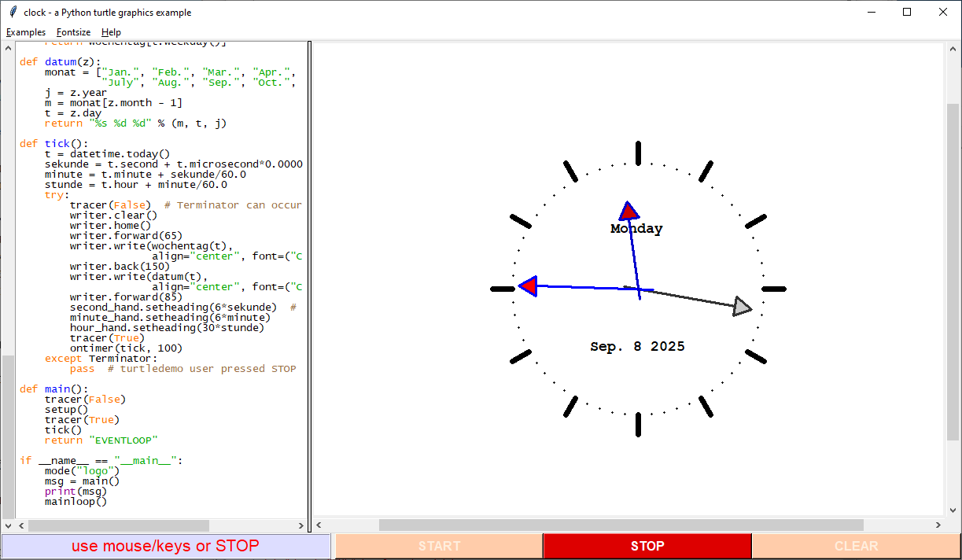Maximize the turtle demo window
This screenshot has width=962, height=560.
907,13
